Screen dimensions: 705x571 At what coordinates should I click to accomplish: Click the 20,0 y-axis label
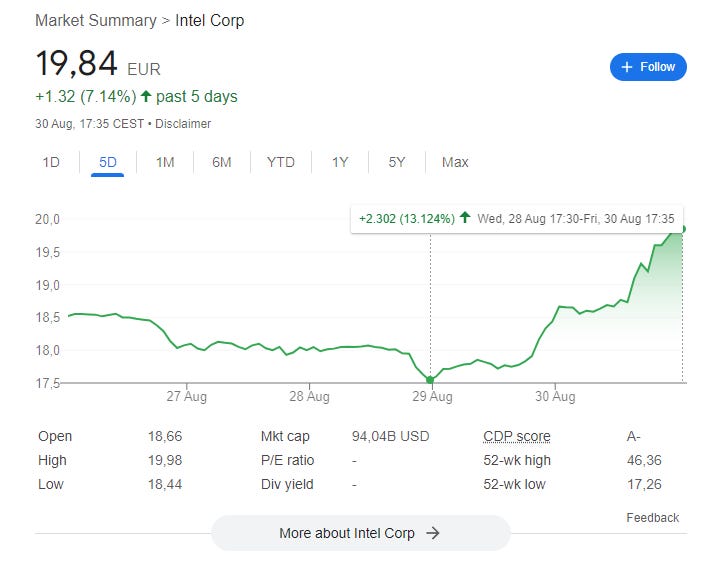pyautogui.click(x=47, y=219)
